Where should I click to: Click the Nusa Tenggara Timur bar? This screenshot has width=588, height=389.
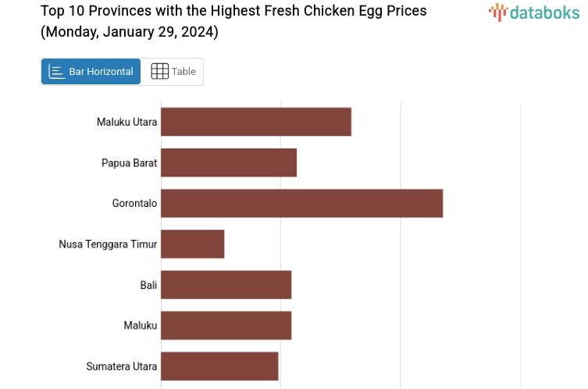pyautogui.click(x=193, y=244)
